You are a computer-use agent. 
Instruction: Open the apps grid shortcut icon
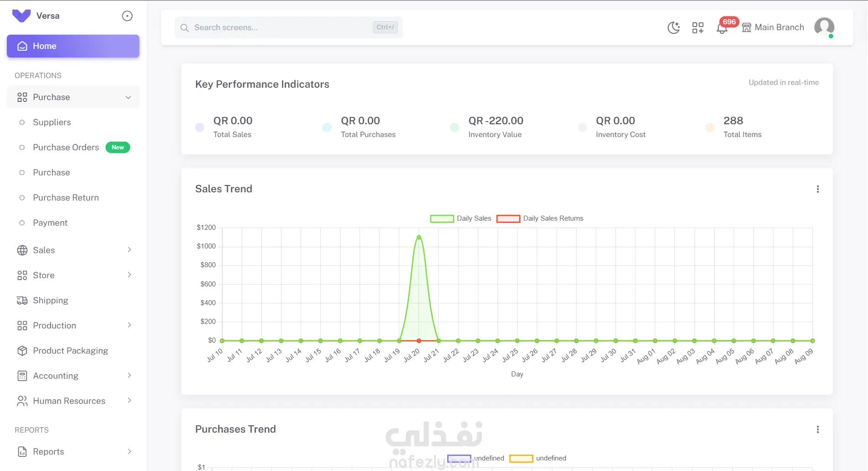(698, 28)
